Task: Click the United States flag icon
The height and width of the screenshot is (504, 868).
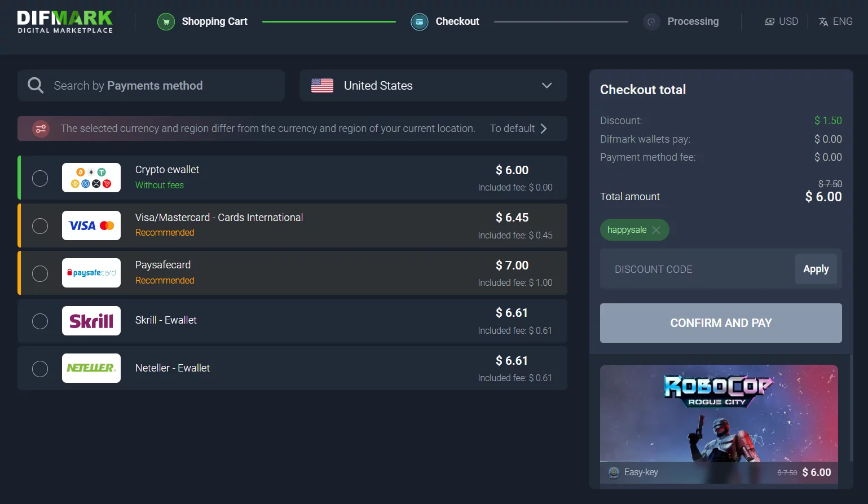Action: coord(323,86)
